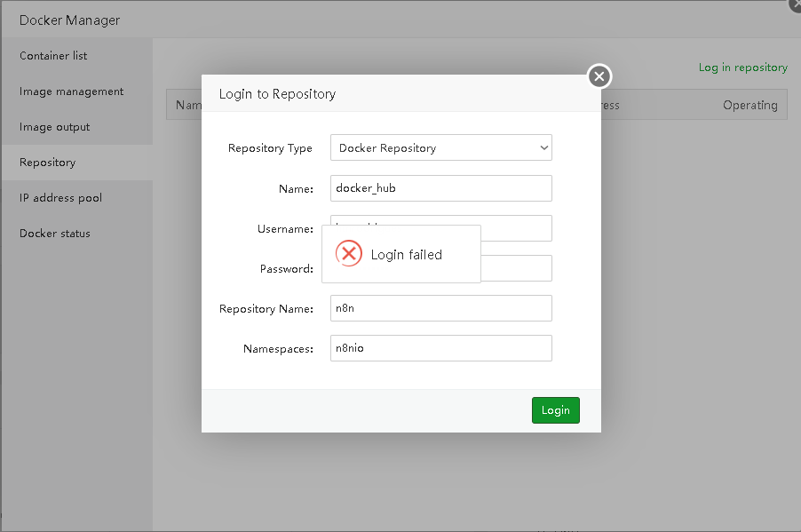
Task: Click the Namespaces label
Action: pyautogui.click(x=279, y=349)
